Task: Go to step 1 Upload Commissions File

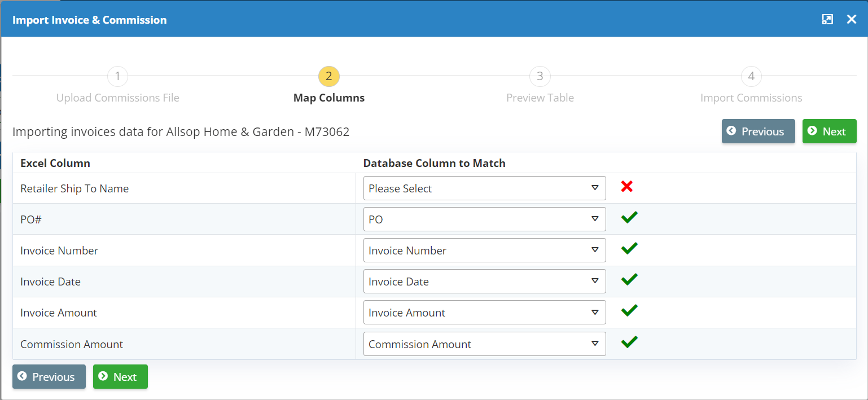Action: click(x=117, y=76)
